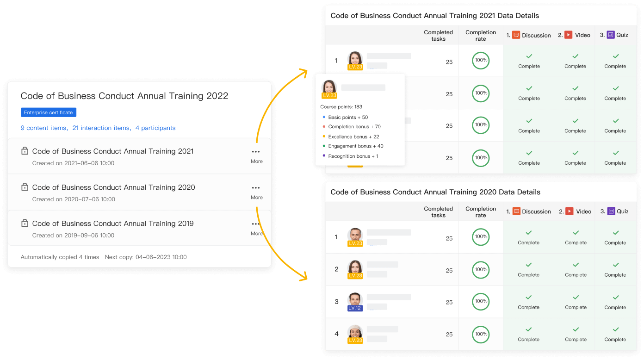644x360 pixels.
Task: Click the lock icon beside Training 2020
Action: (x=25, y=187)
